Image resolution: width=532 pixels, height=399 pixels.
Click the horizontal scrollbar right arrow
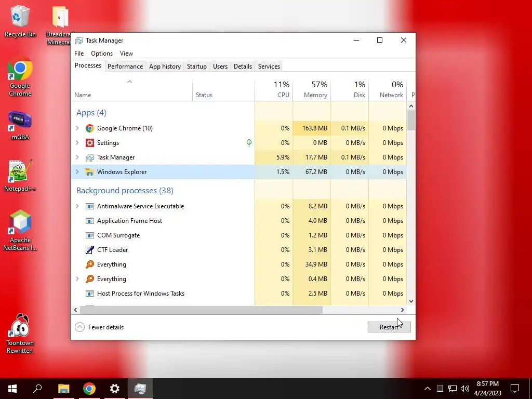click(403, 310)
